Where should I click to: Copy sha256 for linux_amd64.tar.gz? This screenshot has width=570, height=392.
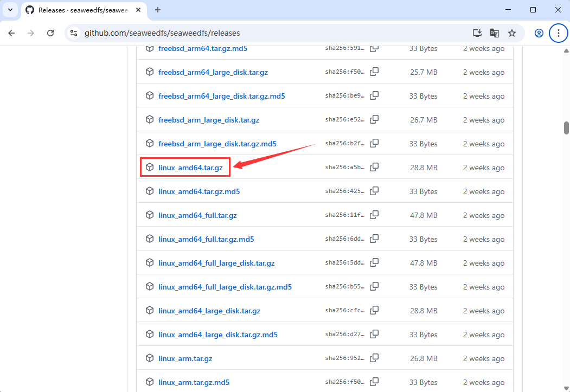pyautogui.click(x=374, y=167)
